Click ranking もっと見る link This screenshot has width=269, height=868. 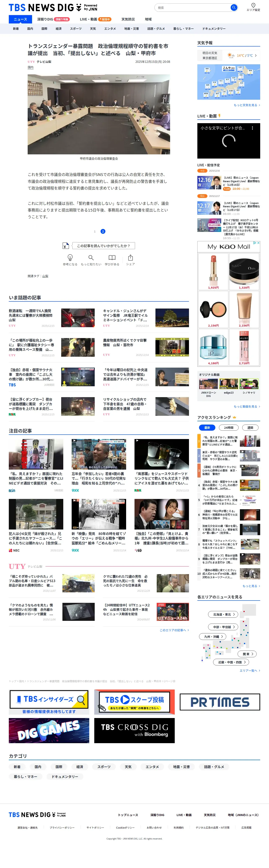pos(251,586)
